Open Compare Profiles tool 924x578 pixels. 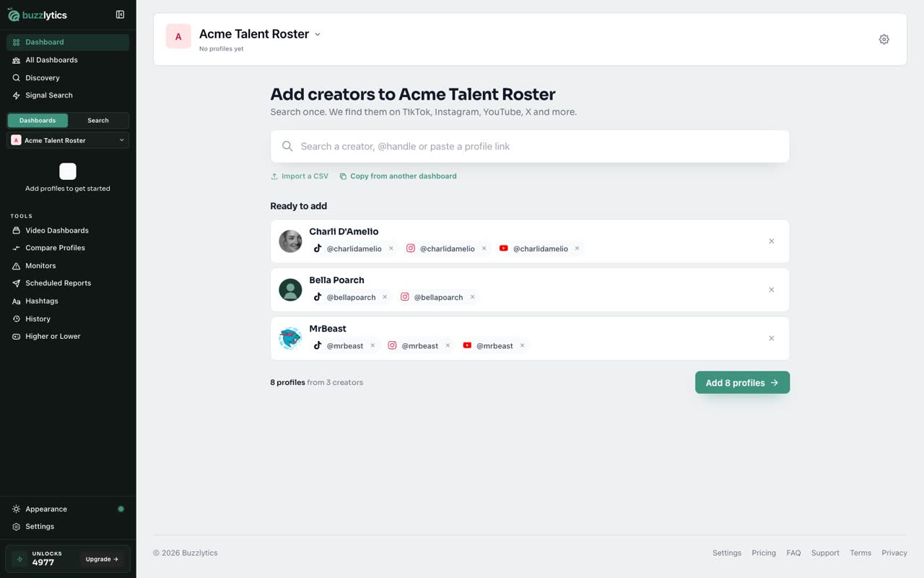coord(68,248)
